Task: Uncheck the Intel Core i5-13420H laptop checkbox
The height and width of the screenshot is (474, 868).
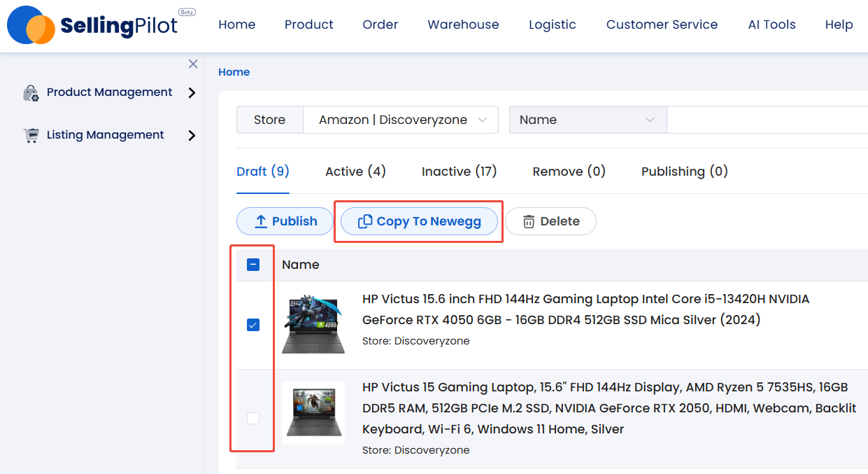Action: pyautogui.click(x=253, y=325)
